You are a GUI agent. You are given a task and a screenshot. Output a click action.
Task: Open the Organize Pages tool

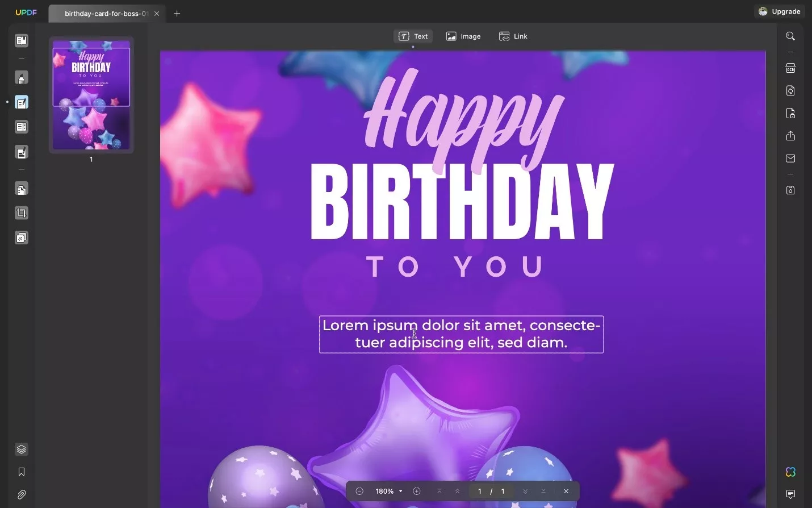click(x=22, y=189)
